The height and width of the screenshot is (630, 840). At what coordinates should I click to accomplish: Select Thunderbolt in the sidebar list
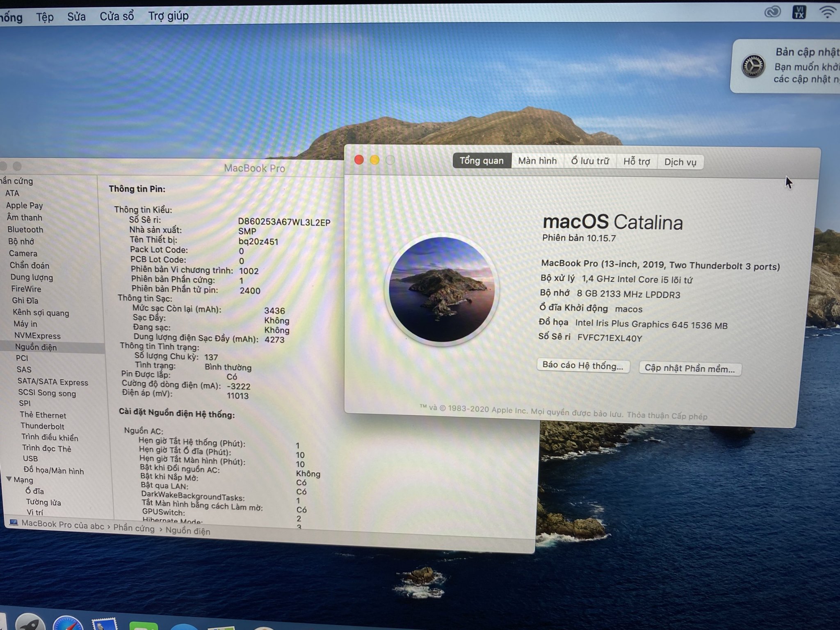coord(42,426)
